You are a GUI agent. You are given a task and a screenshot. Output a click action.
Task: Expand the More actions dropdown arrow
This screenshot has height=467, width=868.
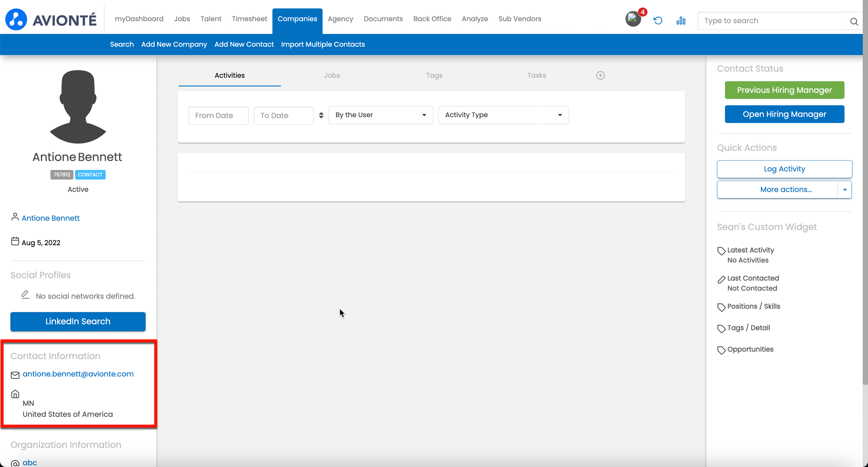(845, 189)
